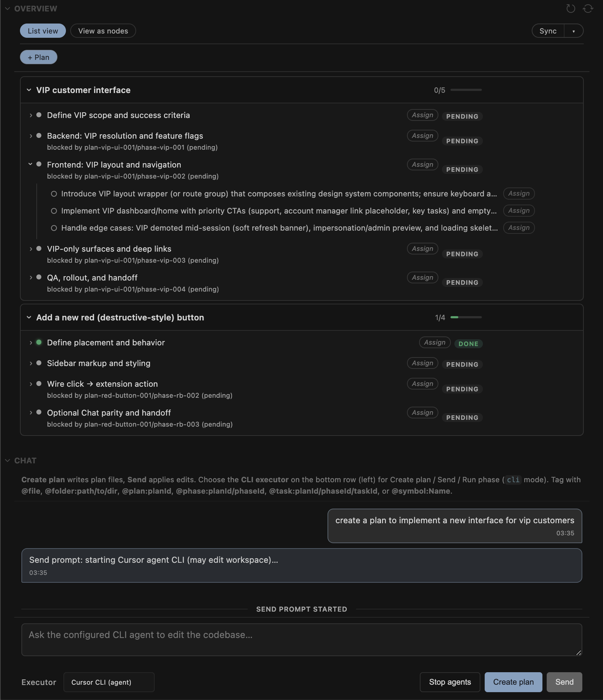The image size is (603, 700).
Task: Click the status dot beside Wire click extension action
Action: 39,384
